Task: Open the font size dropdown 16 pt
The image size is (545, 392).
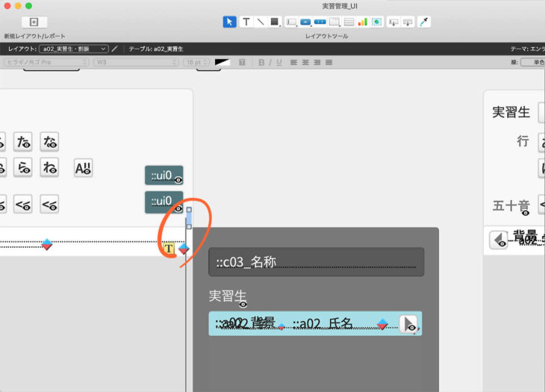Action: pyautogui.click(x=196, y=62)
